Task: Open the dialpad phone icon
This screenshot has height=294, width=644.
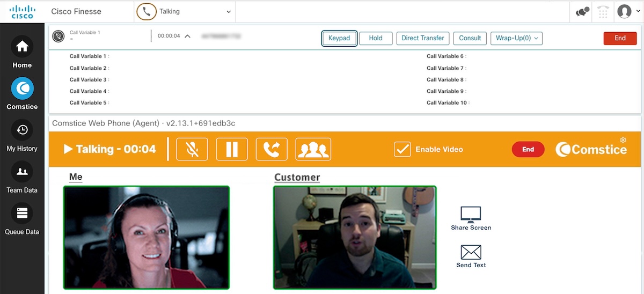Action: tap(603, 12)
